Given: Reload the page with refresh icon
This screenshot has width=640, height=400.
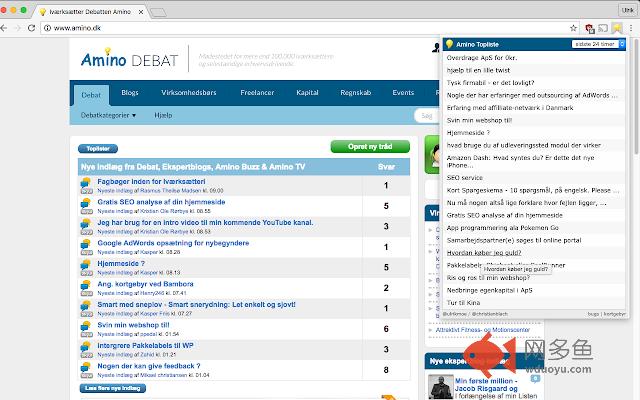Looking at the screenshot, I should pos(31,28).
